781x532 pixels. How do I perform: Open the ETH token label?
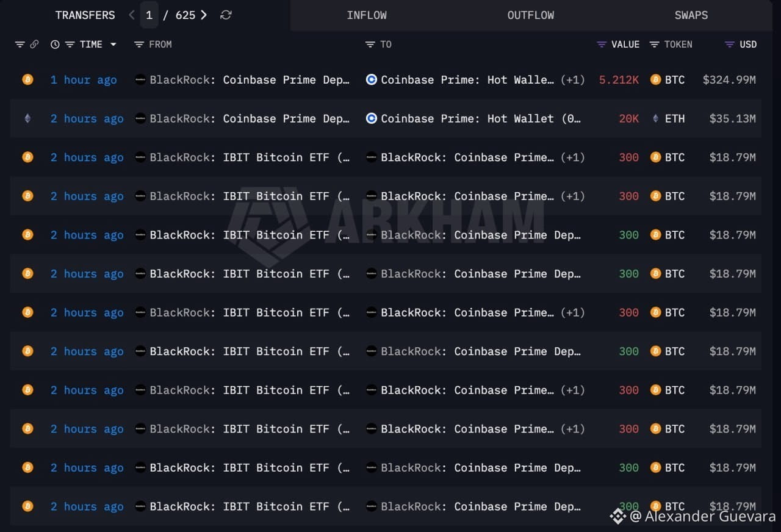(x=675, y=119)
